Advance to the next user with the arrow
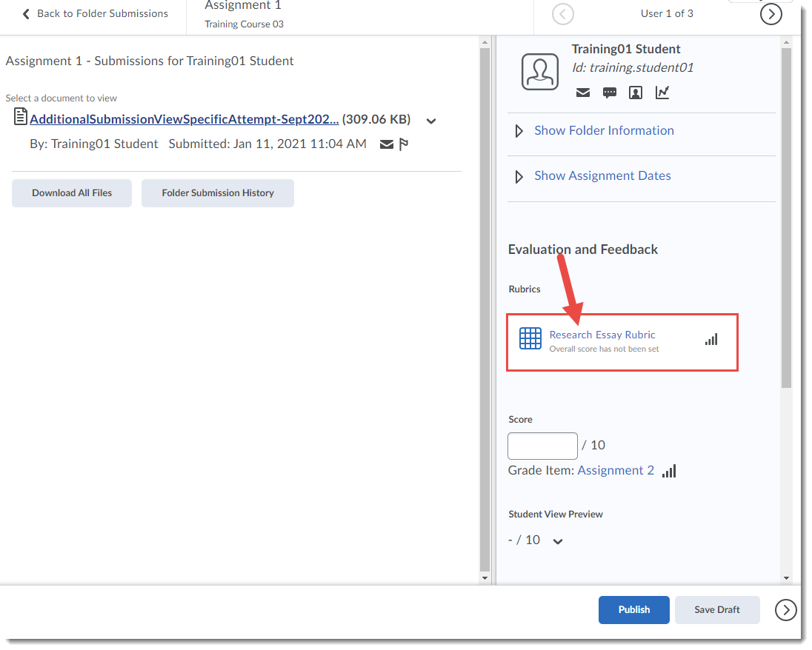 (771, 13)
